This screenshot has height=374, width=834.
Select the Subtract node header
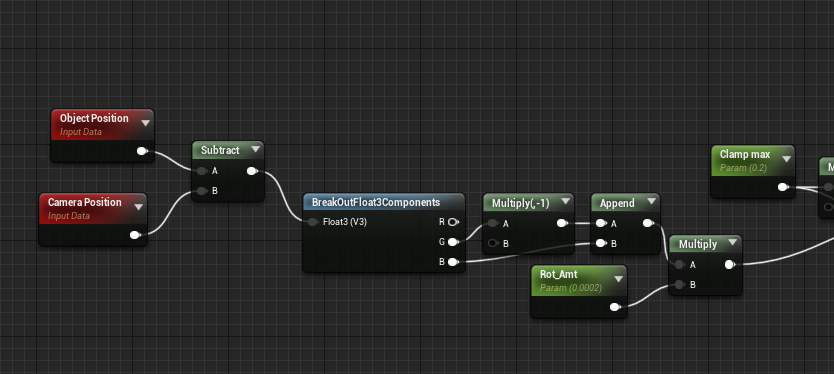point(228,150)
